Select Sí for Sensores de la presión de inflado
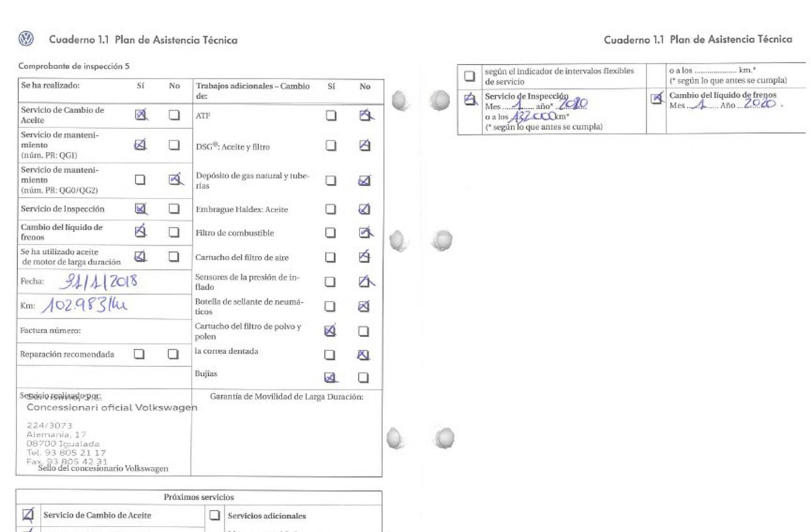 [330, 282]
